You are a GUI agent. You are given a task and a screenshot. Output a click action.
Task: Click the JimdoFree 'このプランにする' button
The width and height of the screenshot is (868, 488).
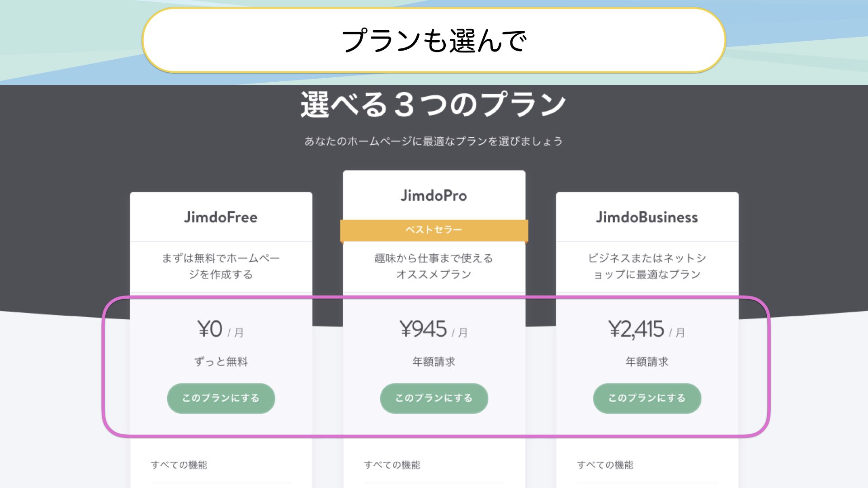(221, 398)
